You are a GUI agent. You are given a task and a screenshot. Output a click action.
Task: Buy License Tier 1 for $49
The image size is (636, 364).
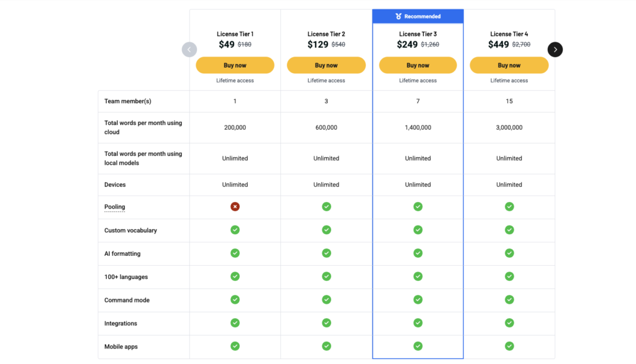[235, 65]
